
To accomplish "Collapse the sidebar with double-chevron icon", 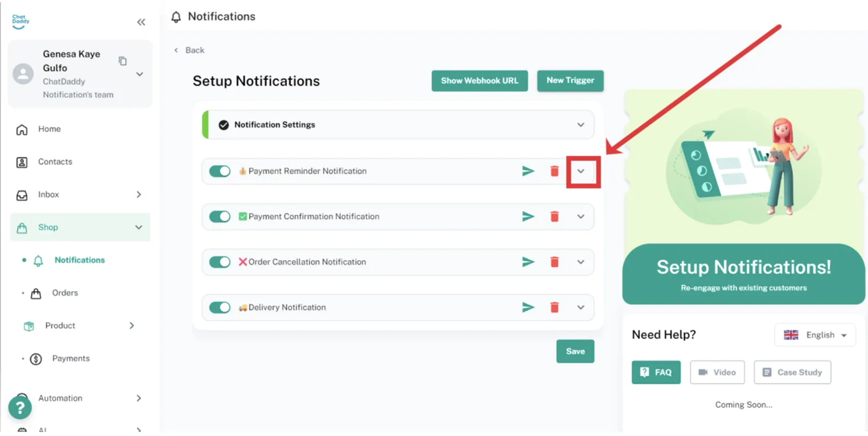I will 141,22.
